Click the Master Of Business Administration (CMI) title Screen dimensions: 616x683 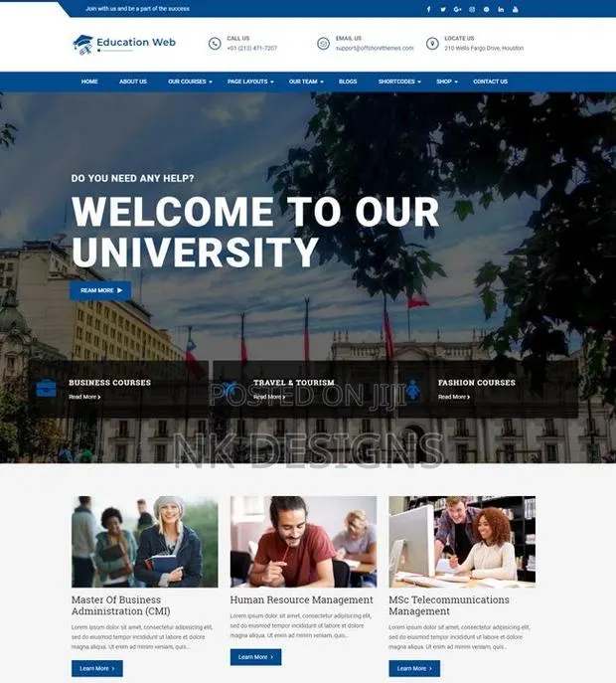pos(120,605)
